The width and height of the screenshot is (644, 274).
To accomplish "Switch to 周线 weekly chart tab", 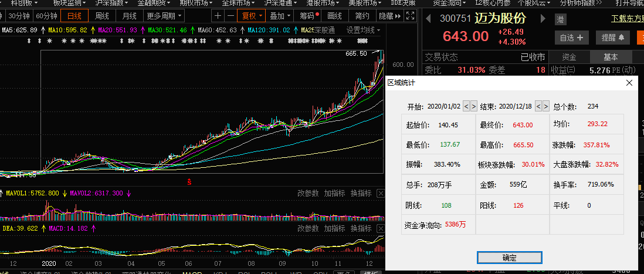I will 102,16.
